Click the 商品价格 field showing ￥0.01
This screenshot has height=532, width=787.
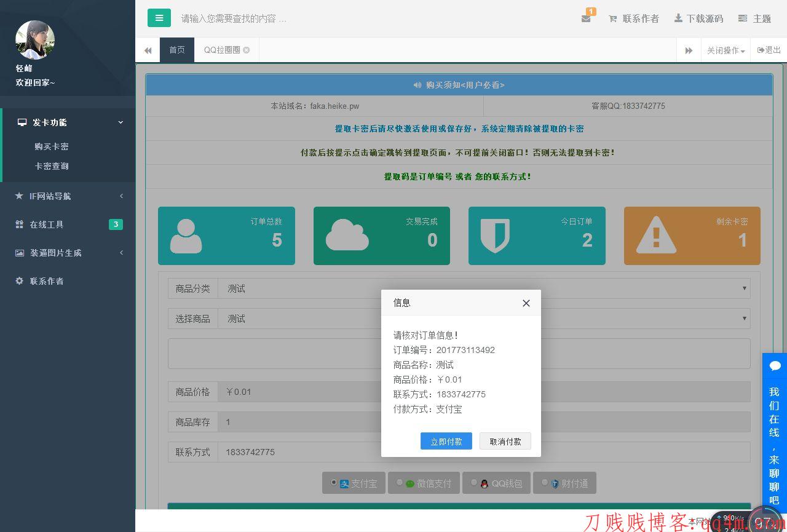coord(484,392)
